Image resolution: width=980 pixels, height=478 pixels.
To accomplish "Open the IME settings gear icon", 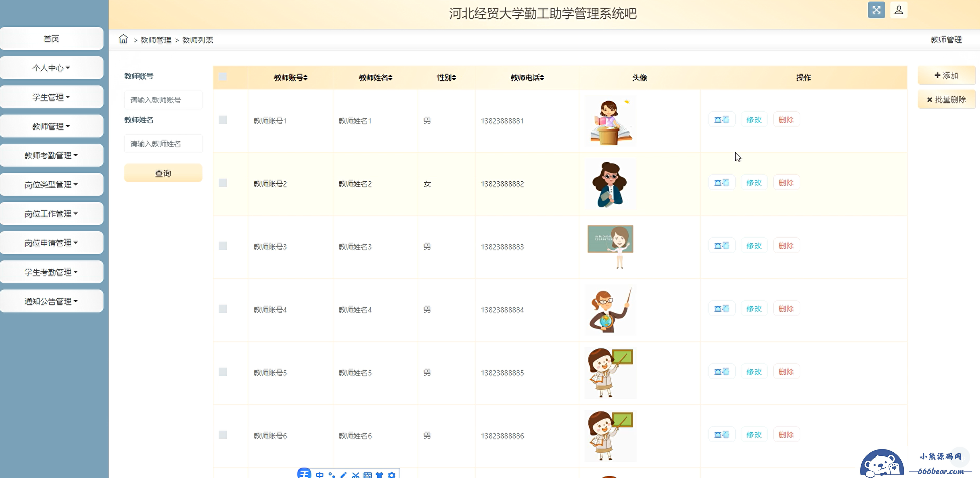I will click(391, 474).
